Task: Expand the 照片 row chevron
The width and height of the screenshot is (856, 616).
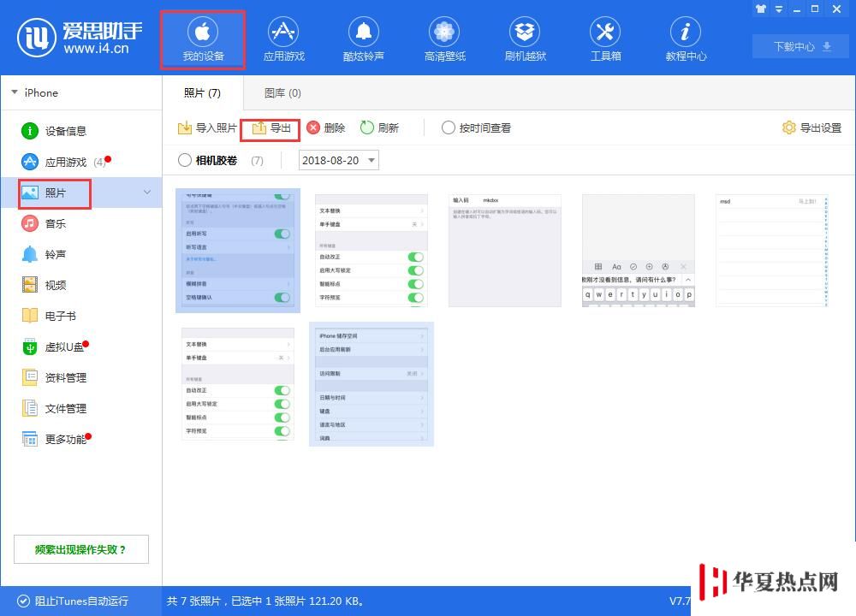Action: [147, 192]
